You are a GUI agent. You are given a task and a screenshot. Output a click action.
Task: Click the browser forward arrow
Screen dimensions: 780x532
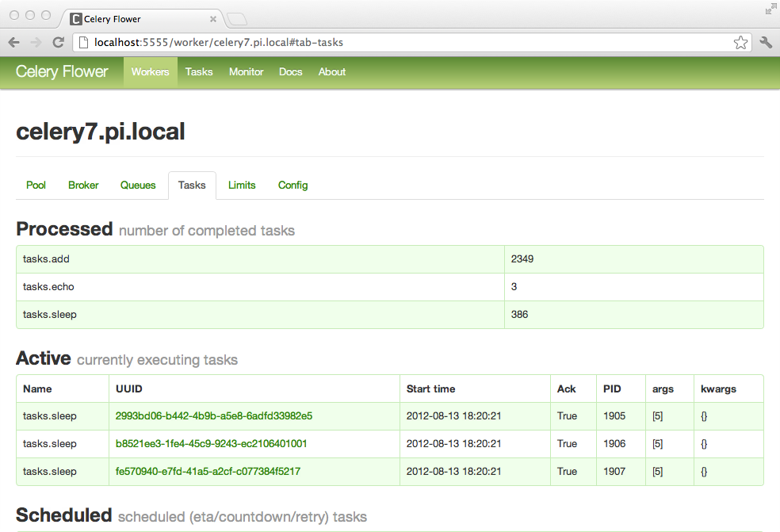(36, 42)
